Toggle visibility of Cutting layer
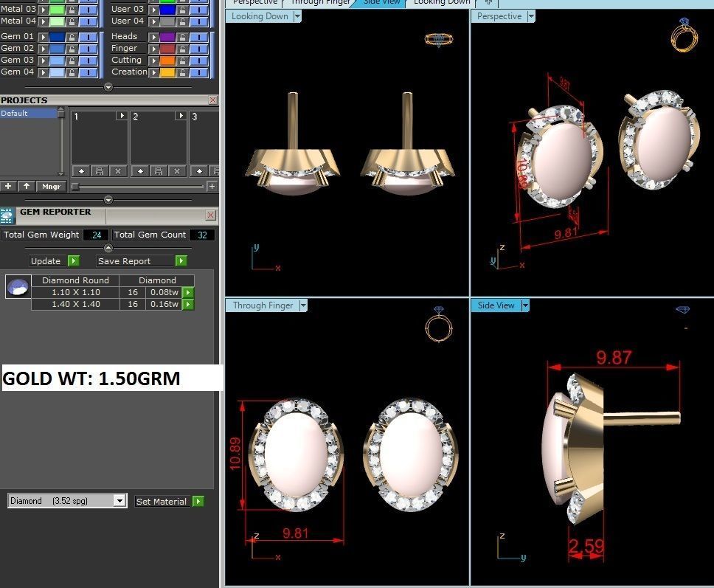Image resolution: width=714 pixels, height=588 pixels. click(199, 60)
